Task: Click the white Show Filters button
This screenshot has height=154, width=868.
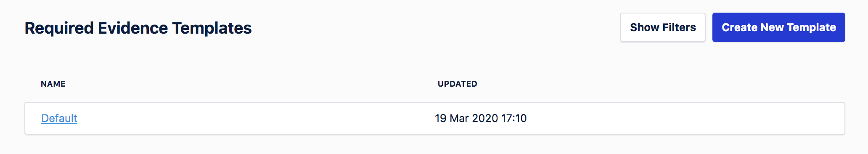Action: (x=662, y=27)
